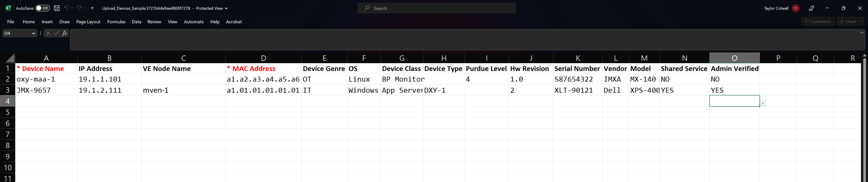
Task: Switch to the Draw ribbon tab
Action: click(x=64, y=21)
